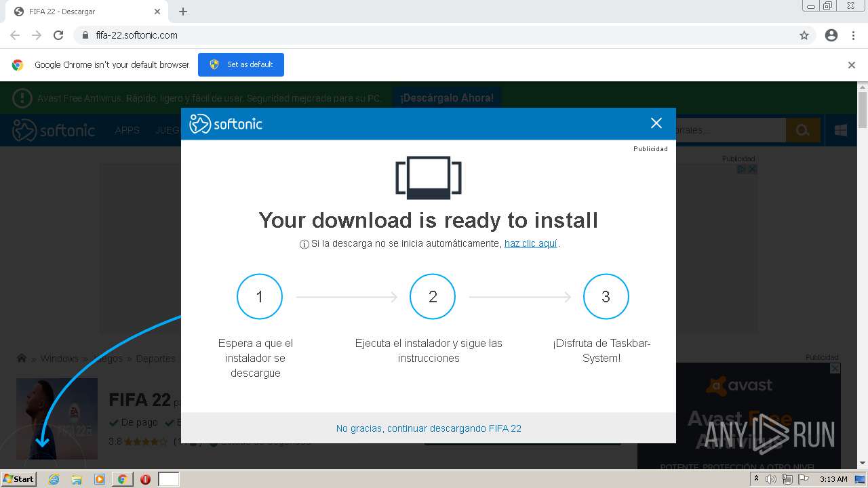The height and width of the screenshot is (488, 868).
Task: Click the 'haz clic aquí' download link
Action: point(530,243)
